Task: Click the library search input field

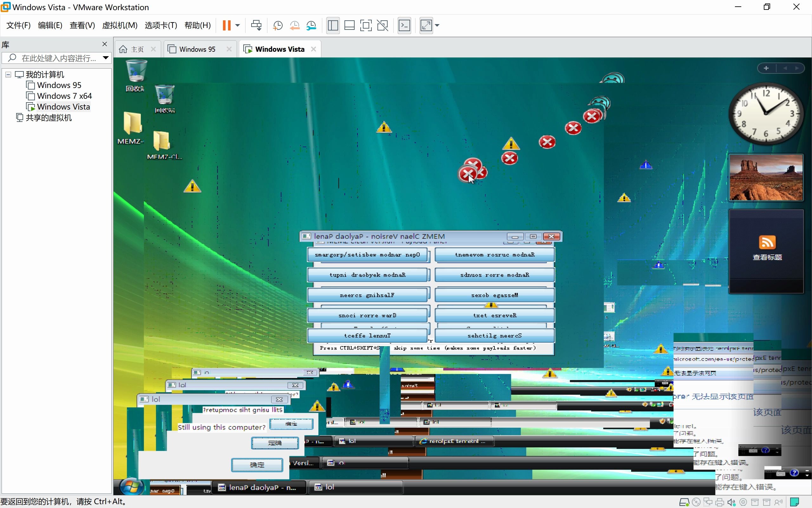Action: (56, 58)
